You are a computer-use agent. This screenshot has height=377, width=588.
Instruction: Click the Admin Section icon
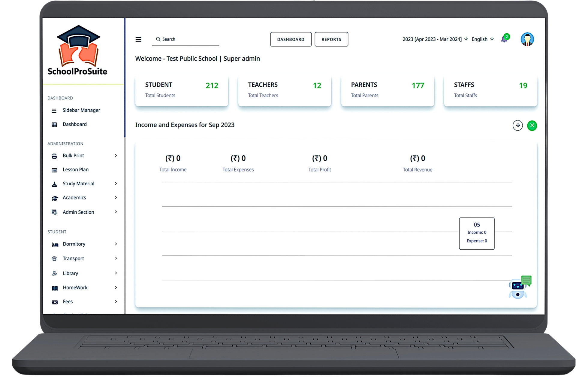pos(54,212)
